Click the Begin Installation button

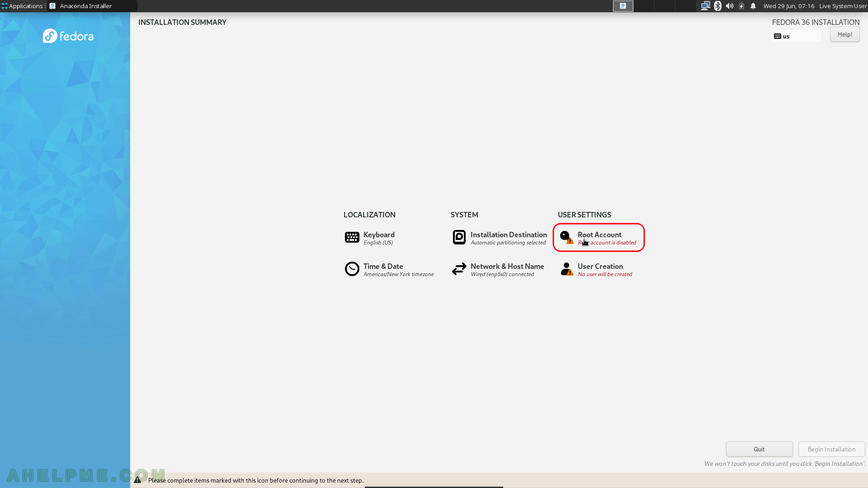(831, 449)
